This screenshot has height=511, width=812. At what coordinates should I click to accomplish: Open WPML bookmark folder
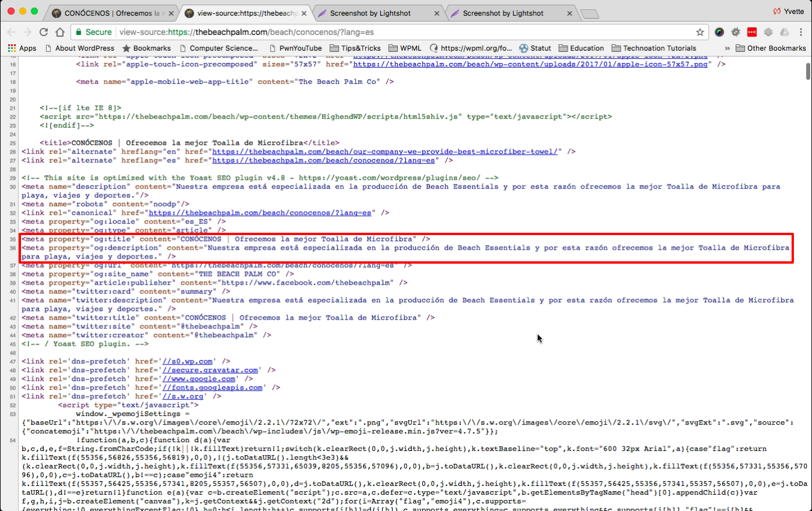click(x=405, y=48)
